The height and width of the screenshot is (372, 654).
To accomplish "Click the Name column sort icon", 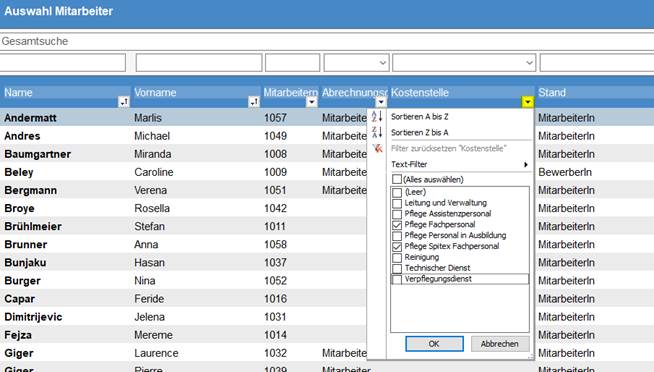I will pos(124,102).
